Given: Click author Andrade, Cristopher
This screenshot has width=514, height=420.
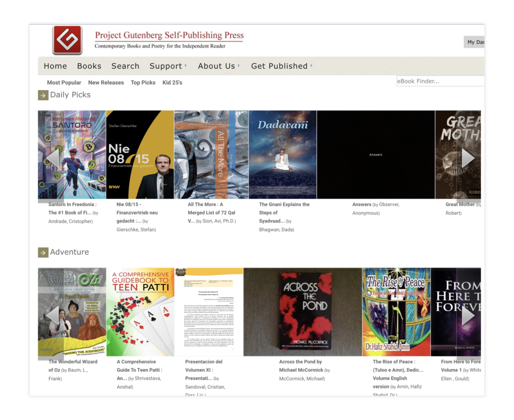Looking at the screenshot, I should [x=70, y=221].
